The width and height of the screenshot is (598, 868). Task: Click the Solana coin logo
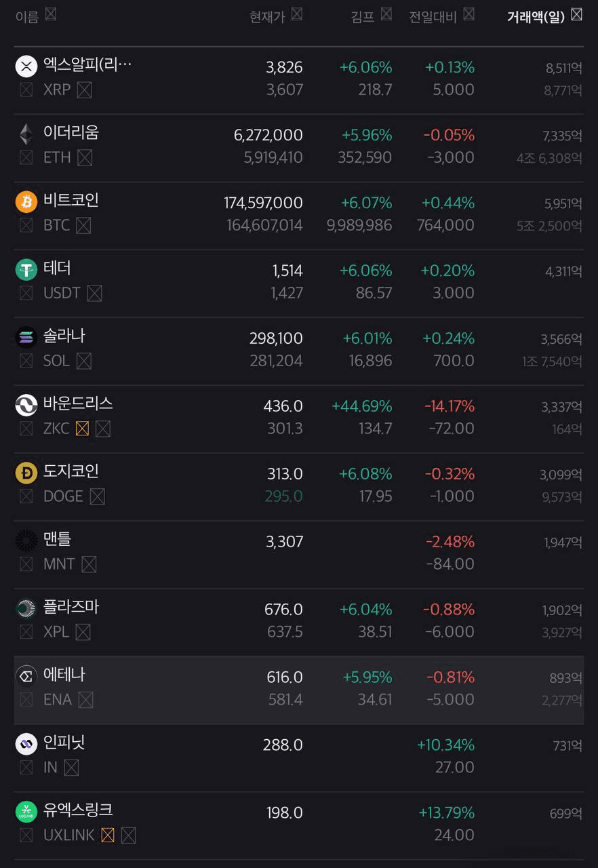26,338
